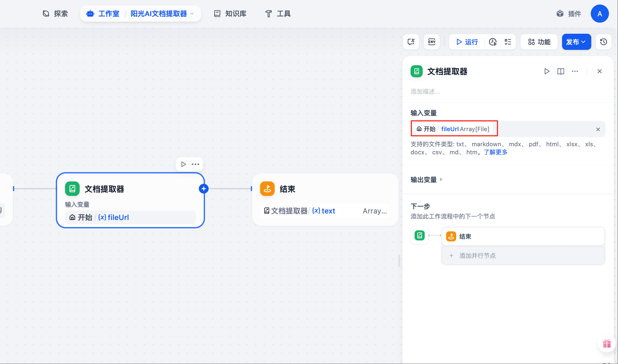Click the orange 结束 icon in the next-step list

[x=451, y=236]
